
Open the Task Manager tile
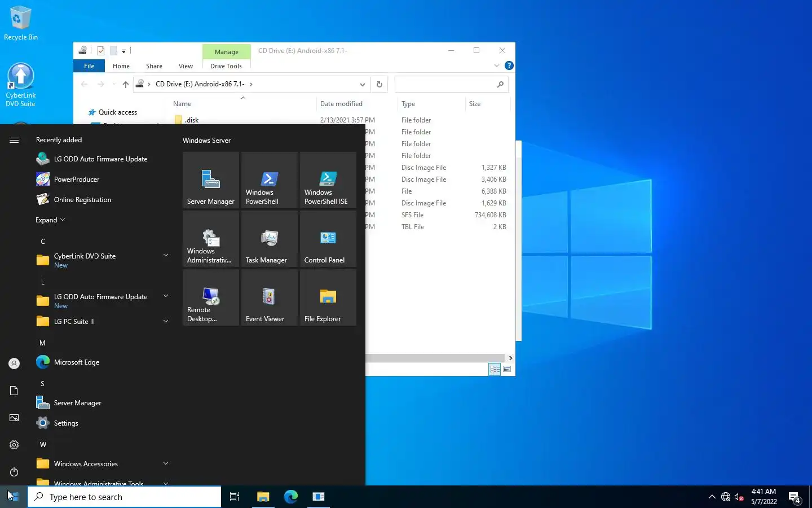[x=270, y=239]
